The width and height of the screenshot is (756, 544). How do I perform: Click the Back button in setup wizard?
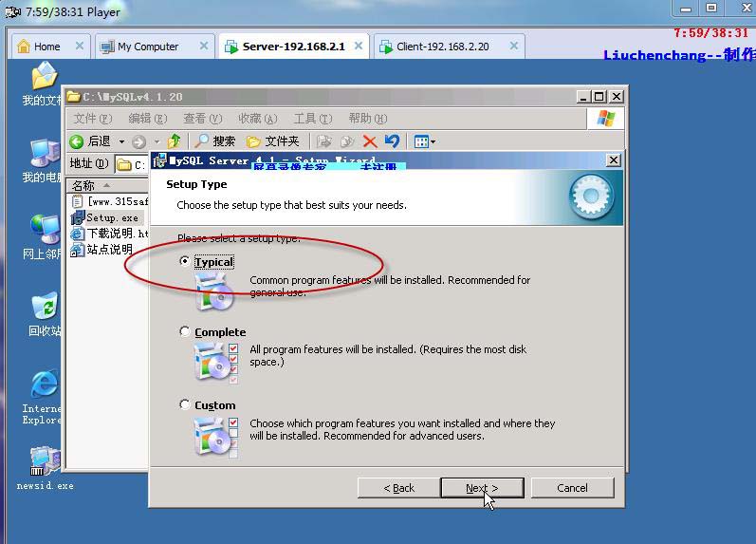point(398,488)
